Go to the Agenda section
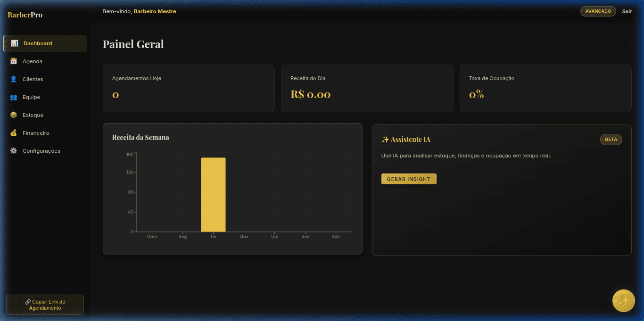Image resolution: width=644 pixels, height=321 pixels. point(45,61)
